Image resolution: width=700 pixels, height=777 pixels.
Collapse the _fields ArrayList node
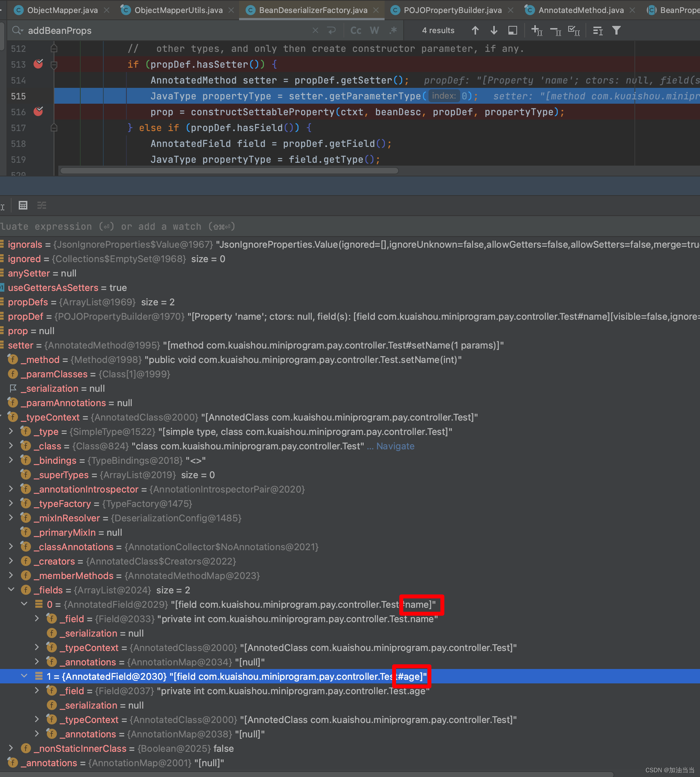11,590
